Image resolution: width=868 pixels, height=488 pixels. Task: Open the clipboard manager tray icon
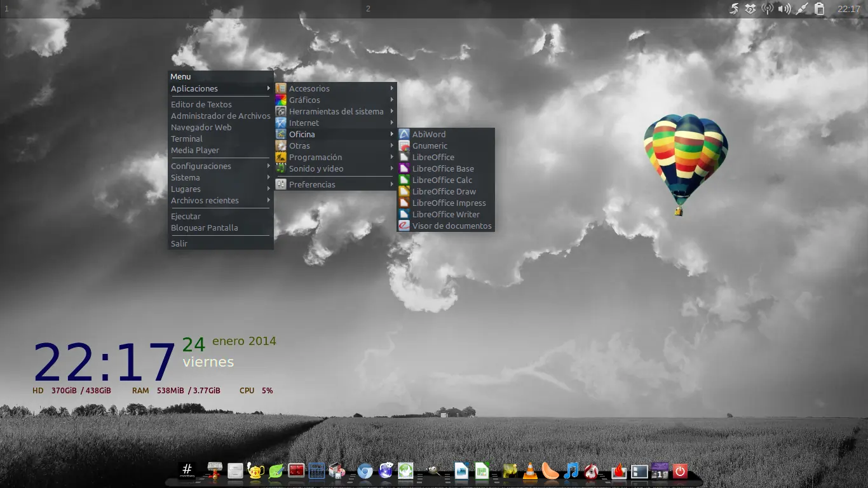(x=819, y=9)
